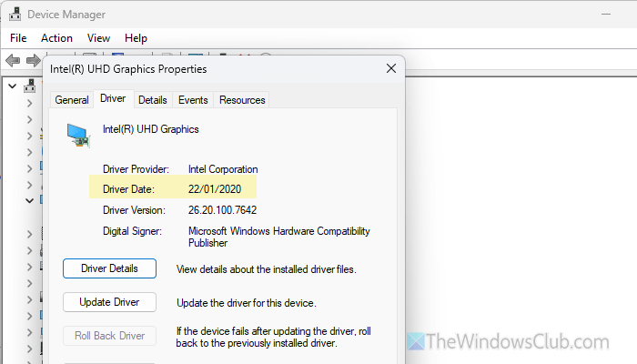Click the Intel Corporation provider value

(223, 169)
